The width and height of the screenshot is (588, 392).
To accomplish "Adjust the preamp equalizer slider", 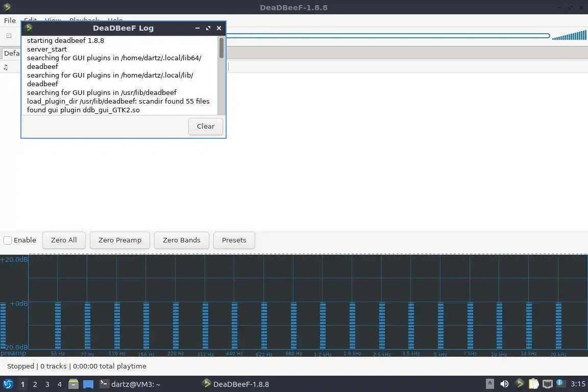I will (x=3, y=326).
